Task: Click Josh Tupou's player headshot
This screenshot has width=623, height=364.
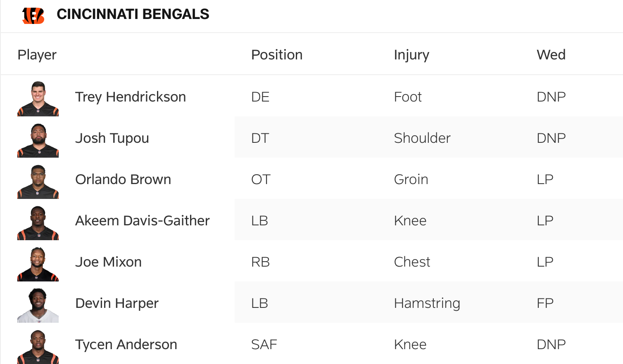Action: 38,140
